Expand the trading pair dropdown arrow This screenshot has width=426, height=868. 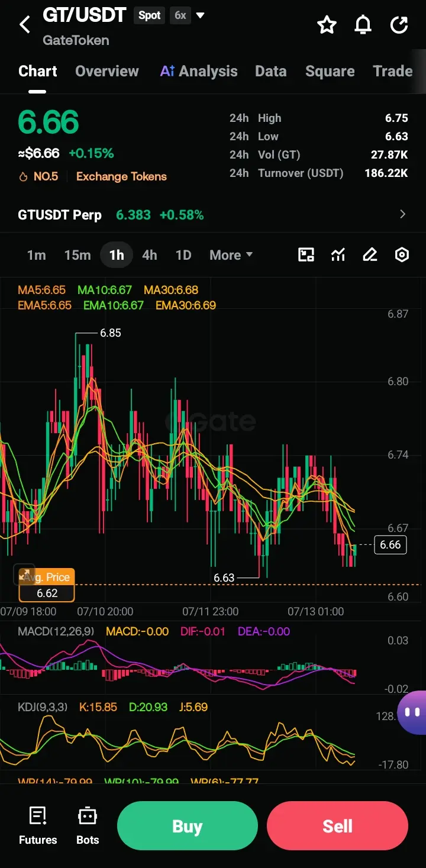[201, 15]
